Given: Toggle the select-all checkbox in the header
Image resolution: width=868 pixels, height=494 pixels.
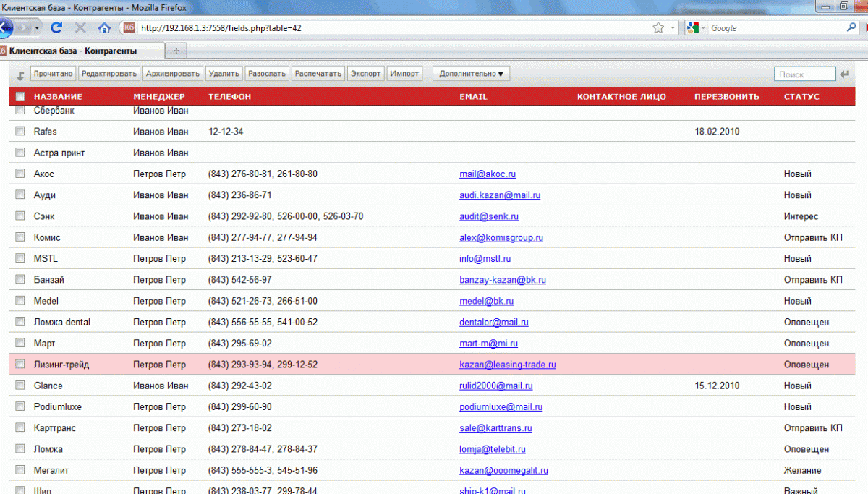Looking at the screenshot, I should point(20,96).
